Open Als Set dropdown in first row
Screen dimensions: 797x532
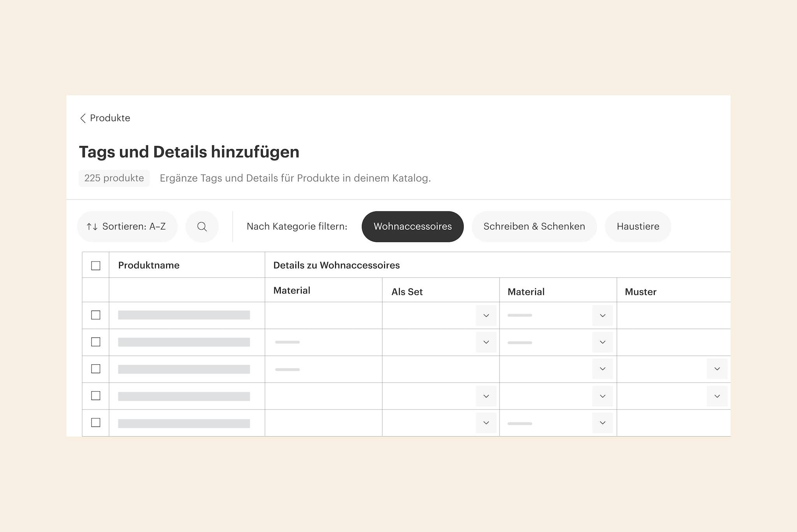pos(486,315)
